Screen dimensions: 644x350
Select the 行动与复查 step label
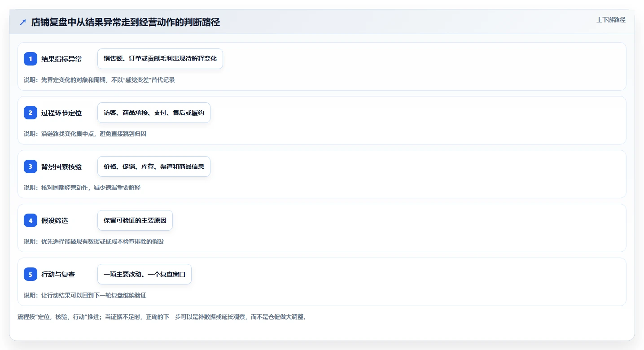(x=58, y=274)
